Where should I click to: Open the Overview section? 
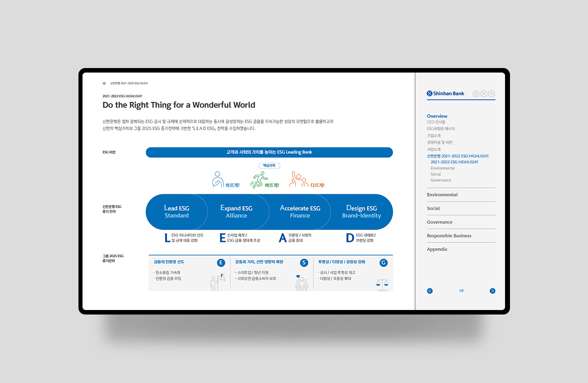coord(437,116)
